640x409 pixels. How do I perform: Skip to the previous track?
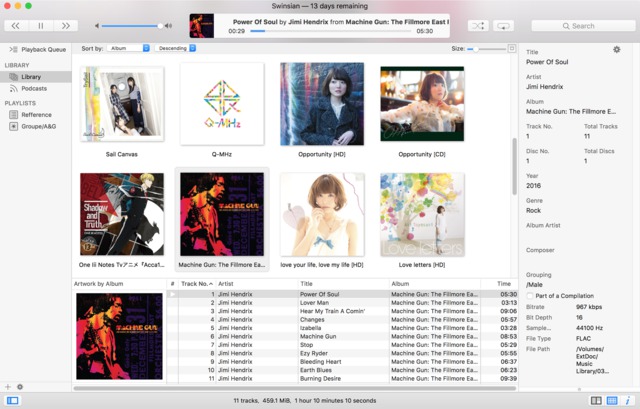coord(16,25)
